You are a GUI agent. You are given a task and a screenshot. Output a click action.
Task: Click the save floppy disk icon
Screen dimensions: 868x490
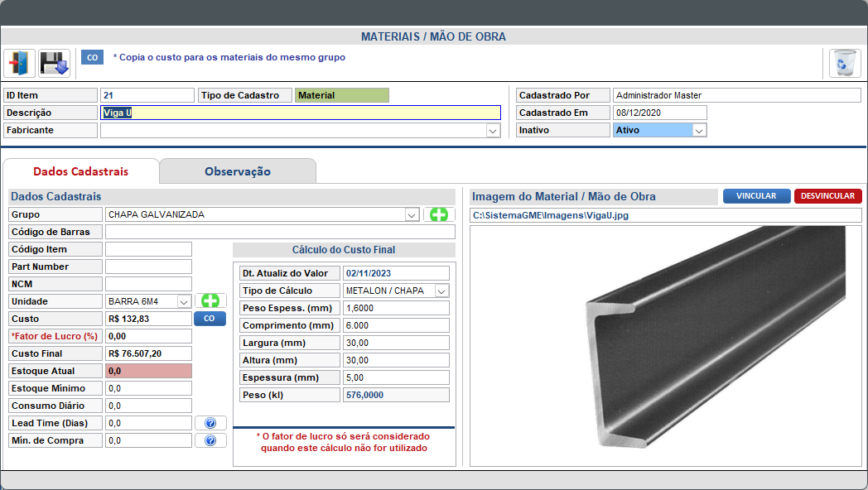(x=55, y=63)
